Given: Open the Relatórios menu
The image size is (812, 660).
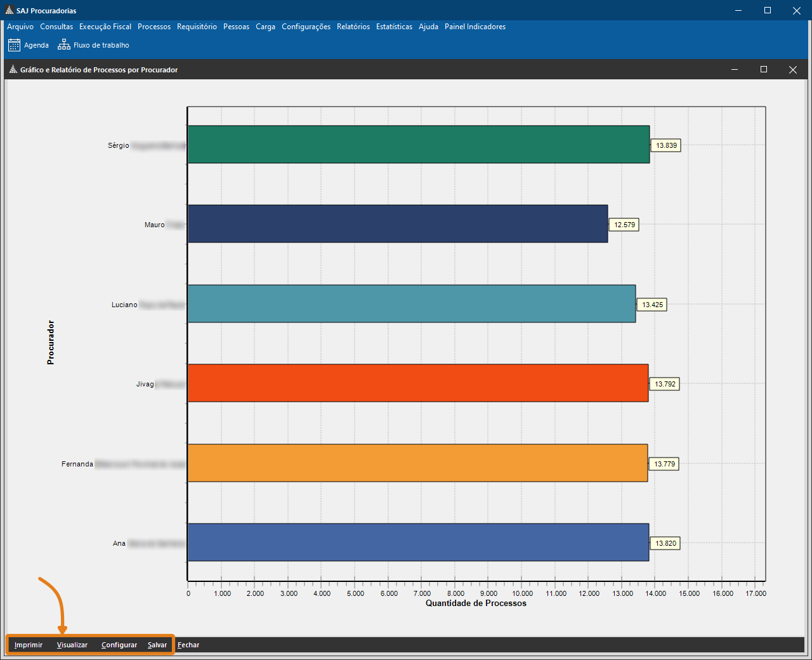Looking at the screenshot, I should [x=353, y=27].
